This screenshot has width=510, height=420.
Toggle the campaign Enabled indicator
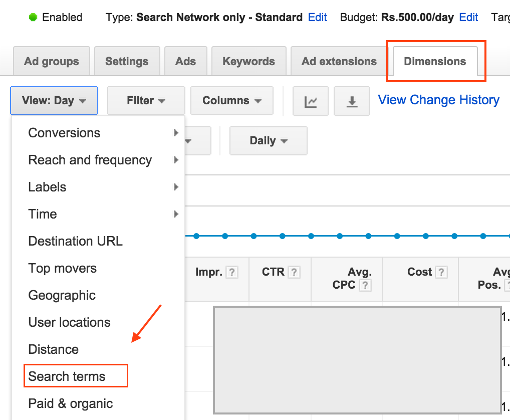coord(33,17)
